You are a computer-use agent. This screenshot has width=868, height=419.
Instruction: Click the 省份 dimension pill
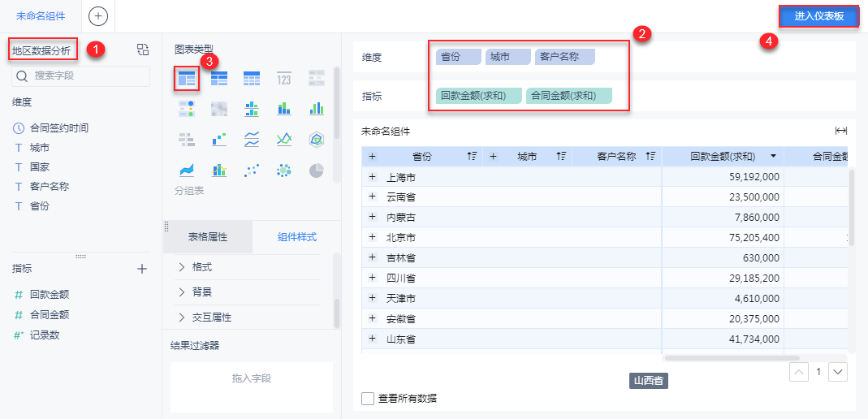[458, 57]
